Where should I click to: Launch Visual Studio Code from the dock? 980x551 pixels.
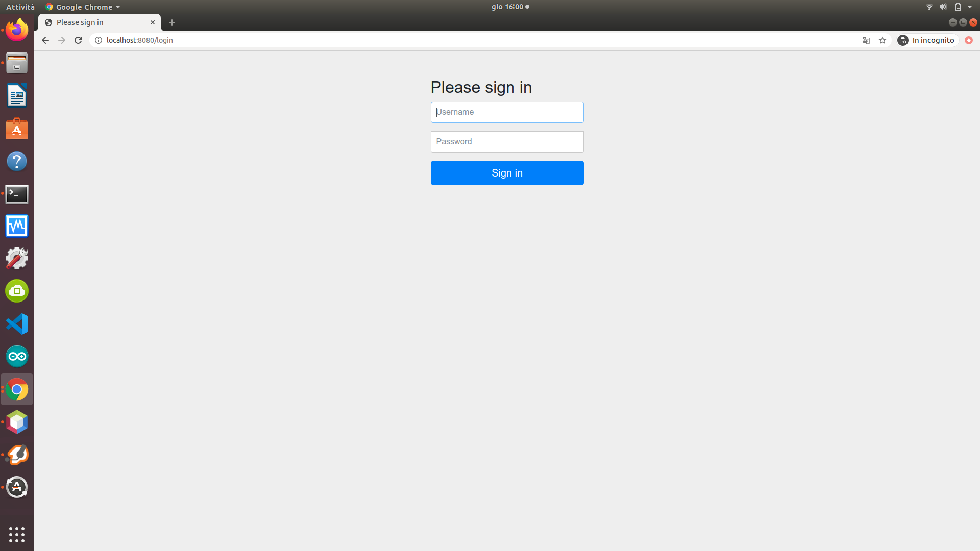17,324
